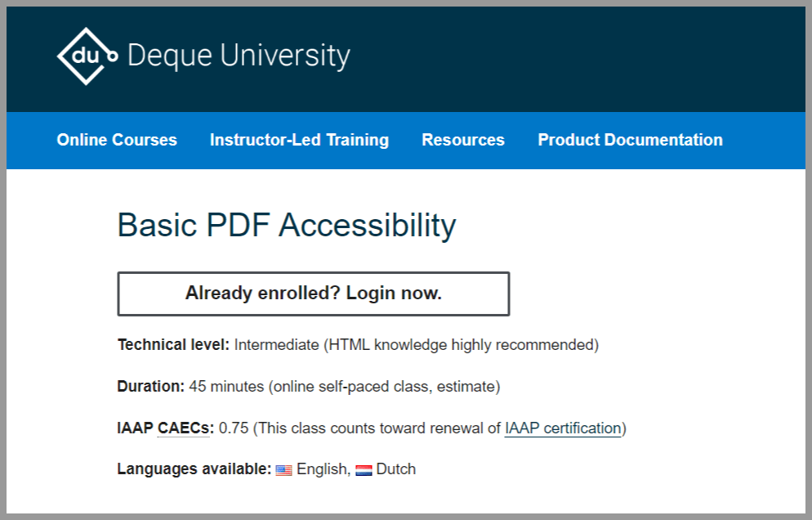
Task: Click the 0.75 IAAP credits value
Action: click(234, 428)
